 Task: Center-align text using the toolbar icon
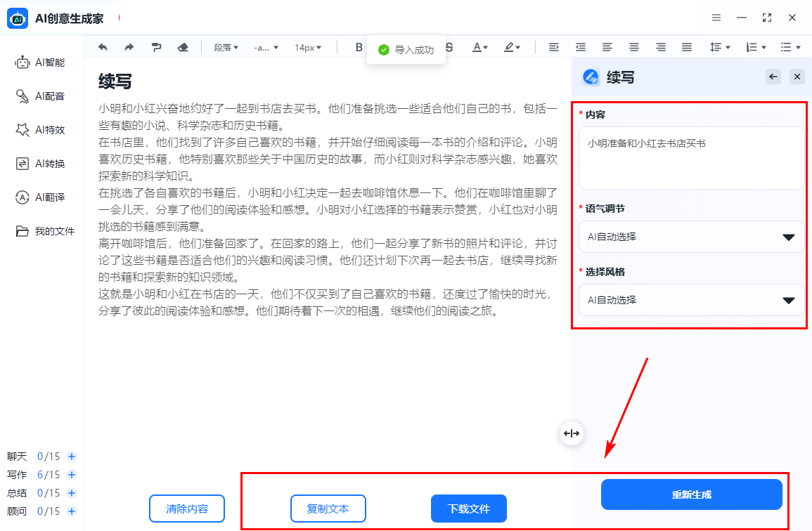coord(634,47)
